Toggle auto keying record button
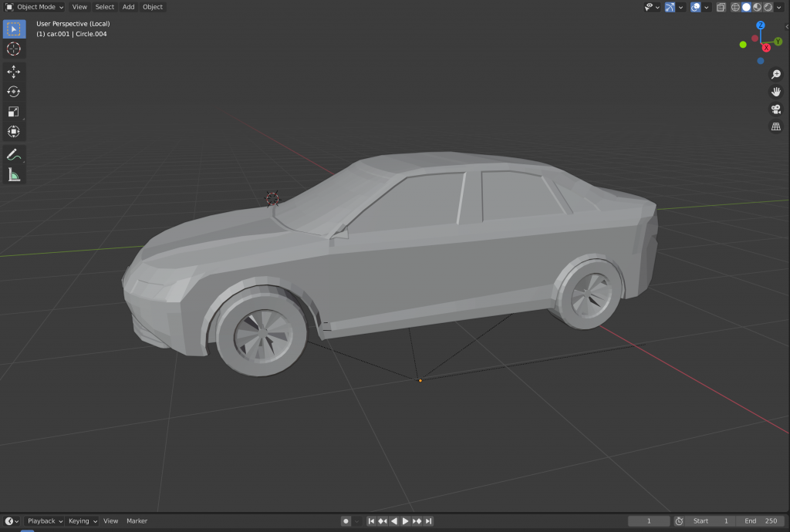The height and width of the screenshot is (532, 790). tap(346, 521)
